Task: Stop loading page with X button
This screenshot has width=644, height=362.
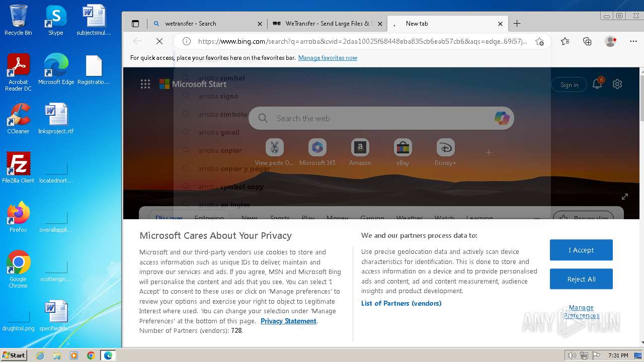Action: pos(159,41)
